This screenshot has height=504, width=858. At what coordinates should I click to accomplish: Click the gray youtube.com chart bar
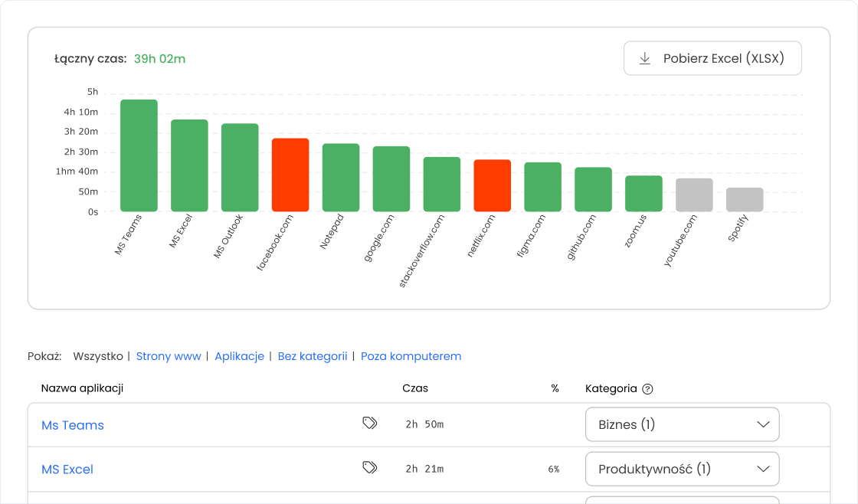pyautogui.click(x=694, y=195)
